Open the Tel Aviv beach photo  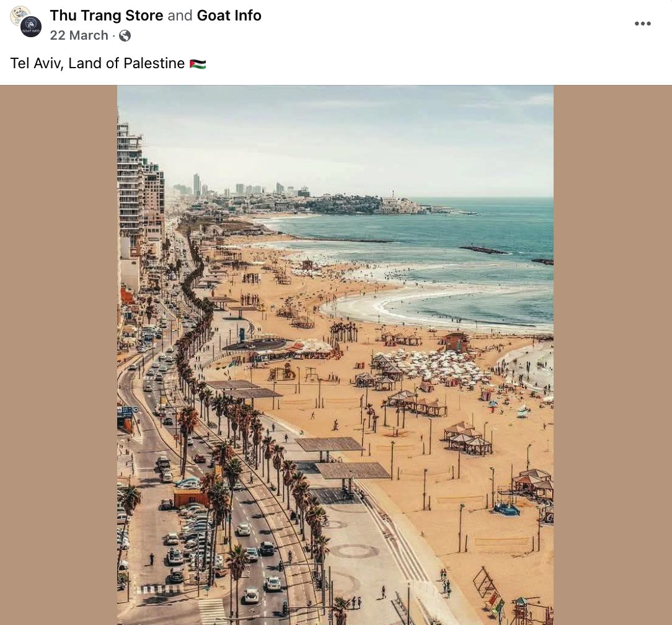(335, 355)
